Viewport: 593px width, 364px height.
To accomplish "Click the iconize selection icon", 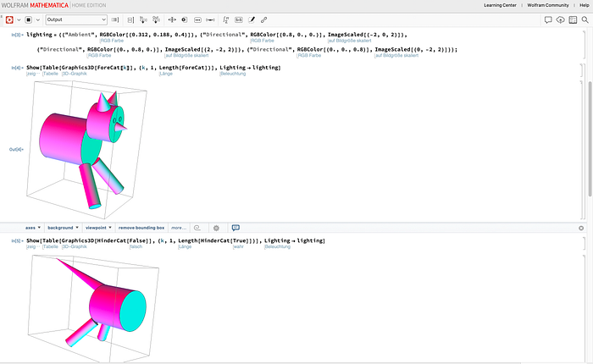I will (x=184, y=19).
